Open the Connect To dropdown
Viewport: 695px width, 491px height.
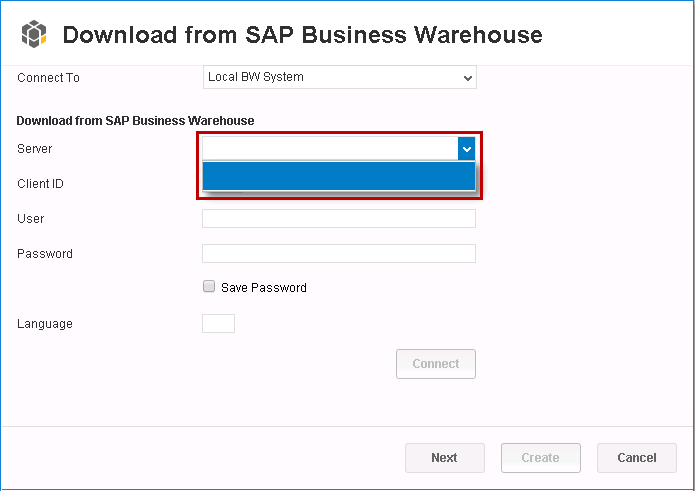click(x=340, y=77)
